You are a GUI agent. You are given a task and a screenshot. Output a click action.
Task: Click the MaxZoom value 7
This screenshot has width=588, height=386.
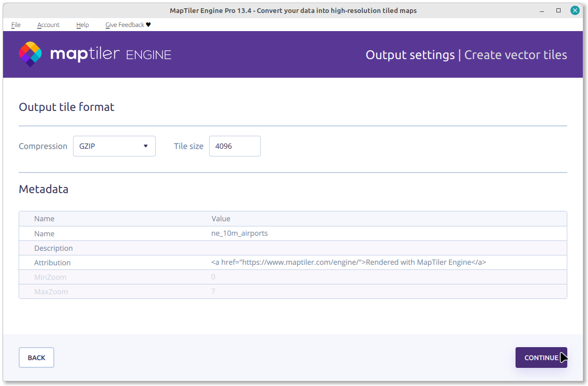click(x=213, y=292)
